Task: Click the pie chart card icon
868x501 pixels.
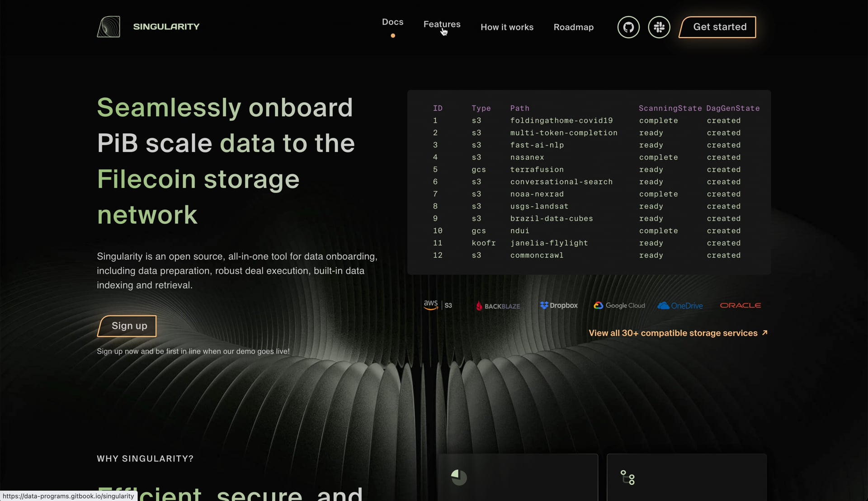Action: [x=459, y=477]
